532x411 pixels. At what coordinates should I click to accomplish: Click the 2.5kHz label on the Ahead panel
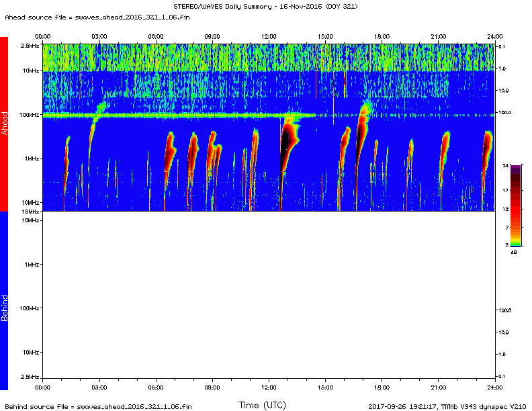click(29, 46)
